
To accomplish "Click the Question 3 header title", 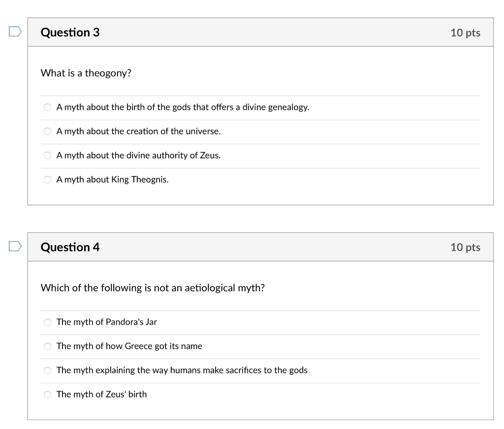I will point(70,33).
